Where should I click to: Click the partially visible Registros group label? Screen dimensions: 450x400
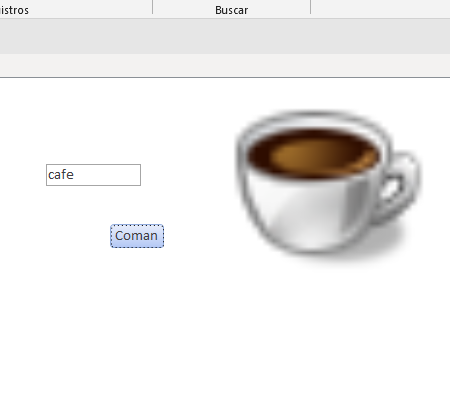14,10
